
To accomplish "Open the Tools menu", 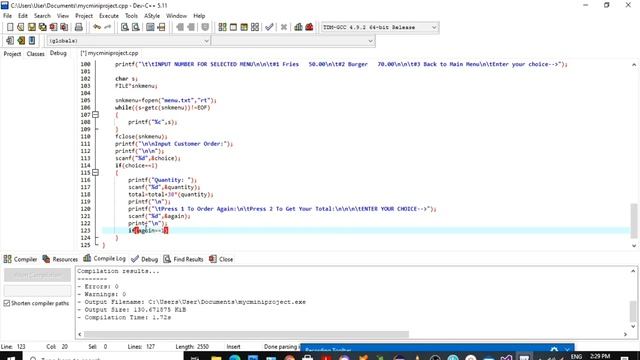I will point(131,16).
